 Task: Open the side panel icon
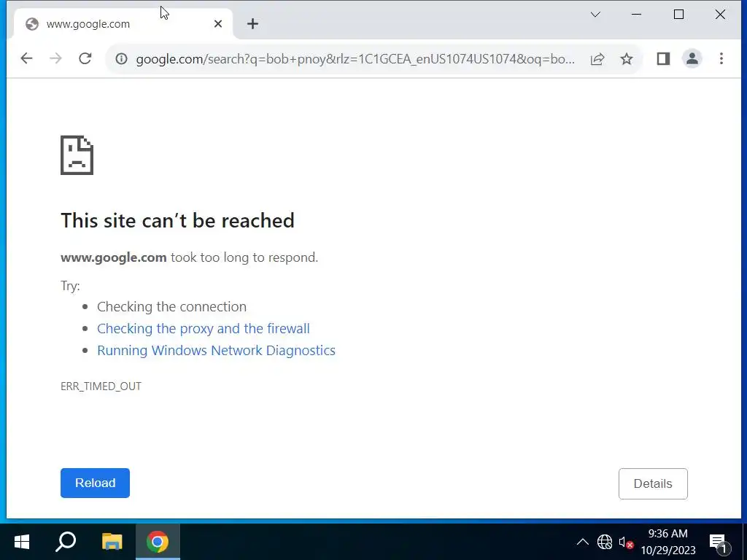pos(663,58)
